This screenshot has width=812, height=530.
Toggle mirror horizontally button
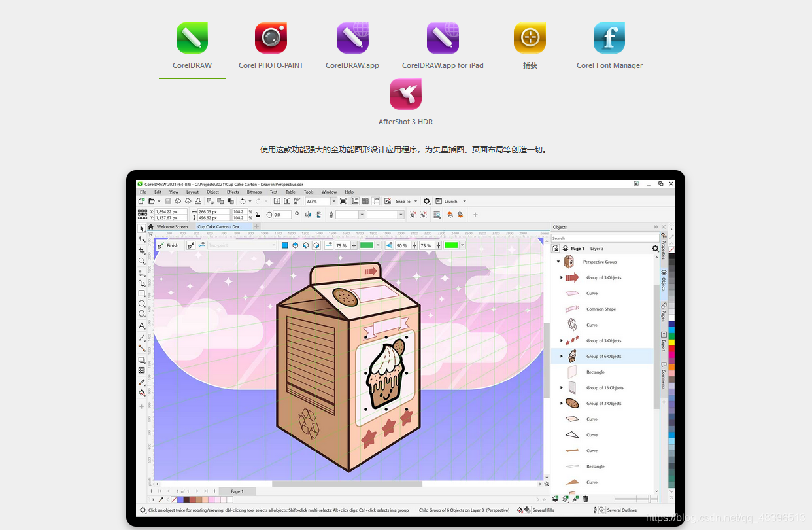(308, 214)
